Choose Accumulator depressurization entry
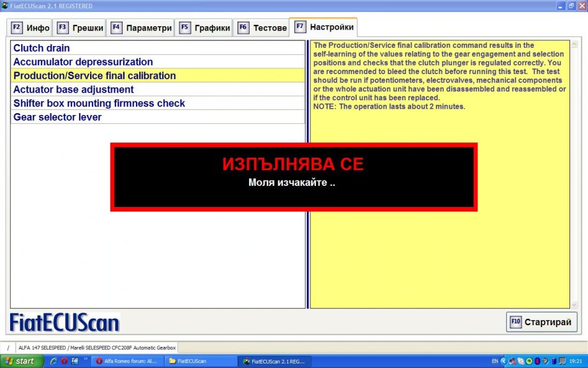The image size is (588, 368). pyautogui.click(x=83, y=62)
